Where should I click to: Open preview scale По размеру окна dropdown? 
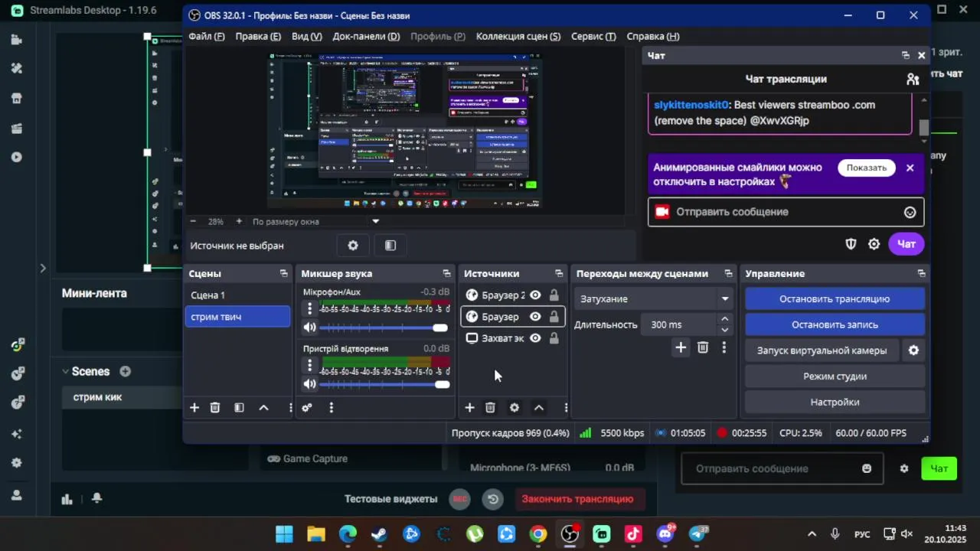(x=316, y=221)
